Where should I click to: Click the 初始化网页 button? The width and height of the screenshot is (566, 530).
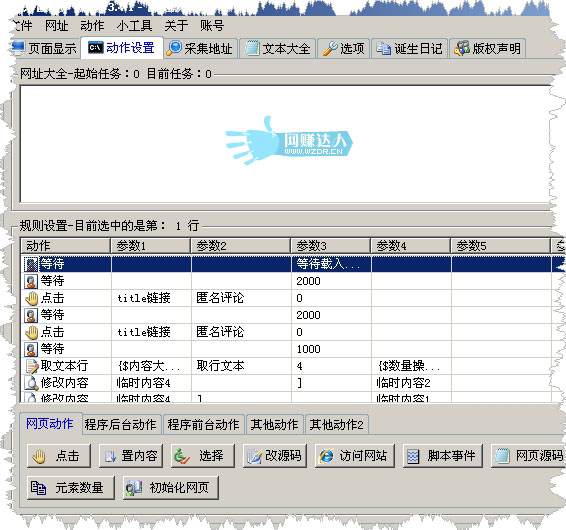[x=171, y=488]
